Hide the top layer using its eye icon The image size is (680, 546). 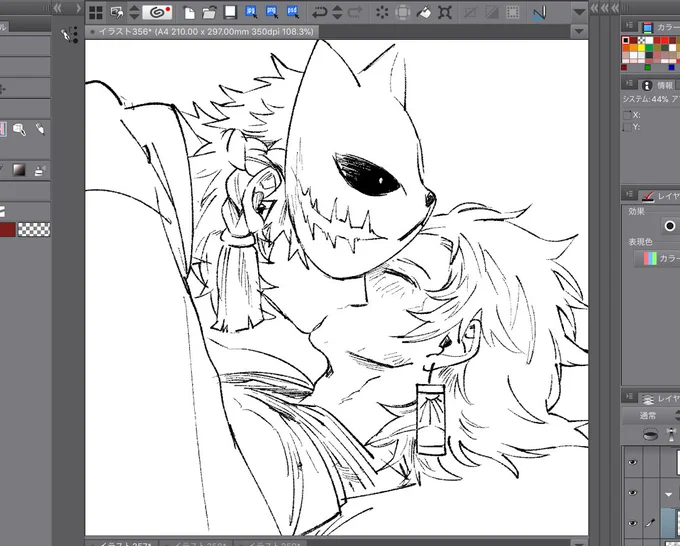pos(633,462)
